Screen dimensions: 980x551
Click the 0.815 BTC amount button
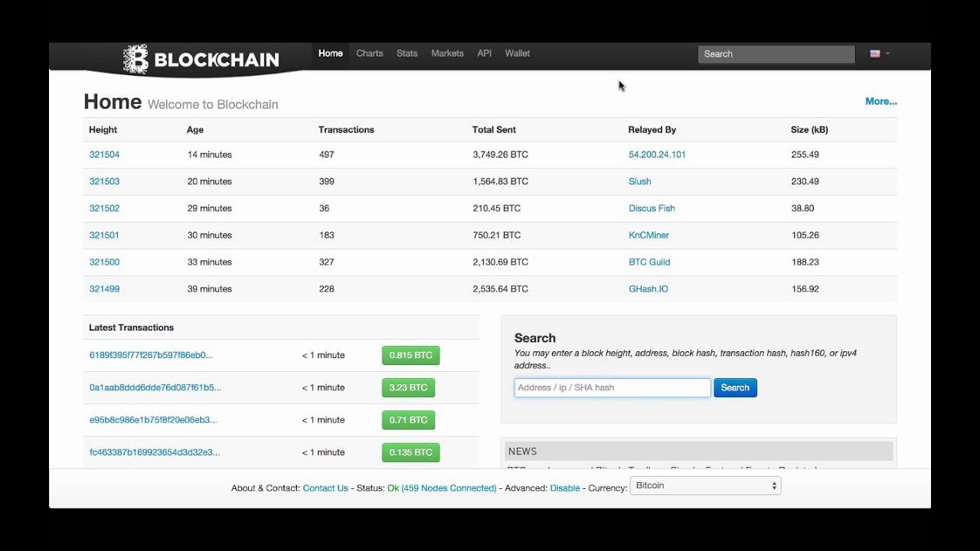pos(411,355)
